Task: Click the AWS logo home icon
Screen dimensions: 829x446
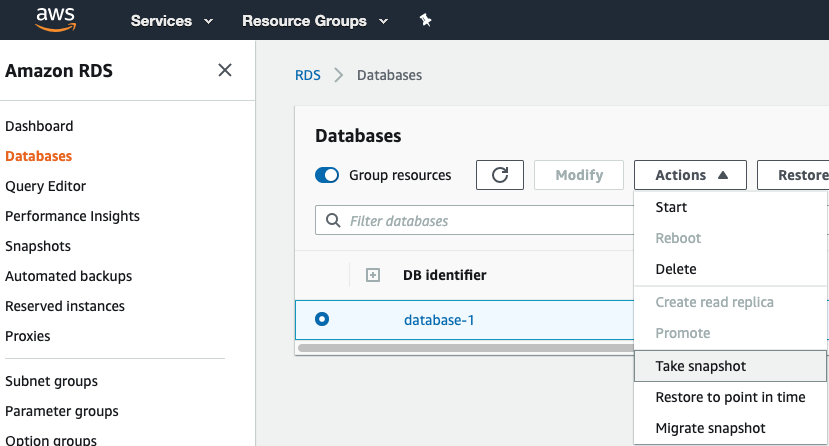Action: [x=56, y=20]
